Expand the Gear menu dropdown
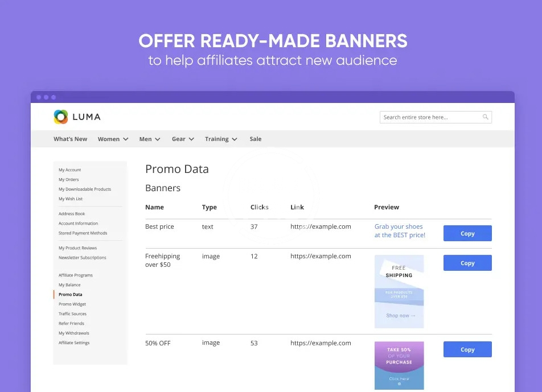 pyautogui.click(x=183, y=139)
